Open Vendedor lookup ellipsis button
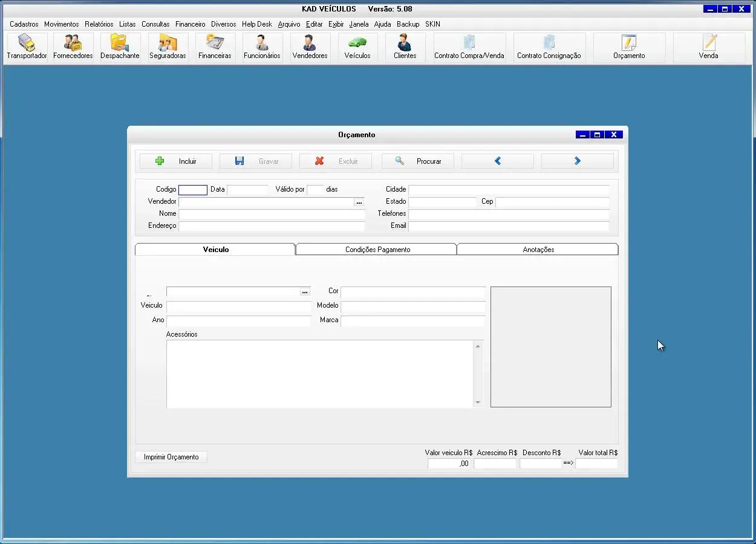Screen dimensions: 756x544 [359, 202]
